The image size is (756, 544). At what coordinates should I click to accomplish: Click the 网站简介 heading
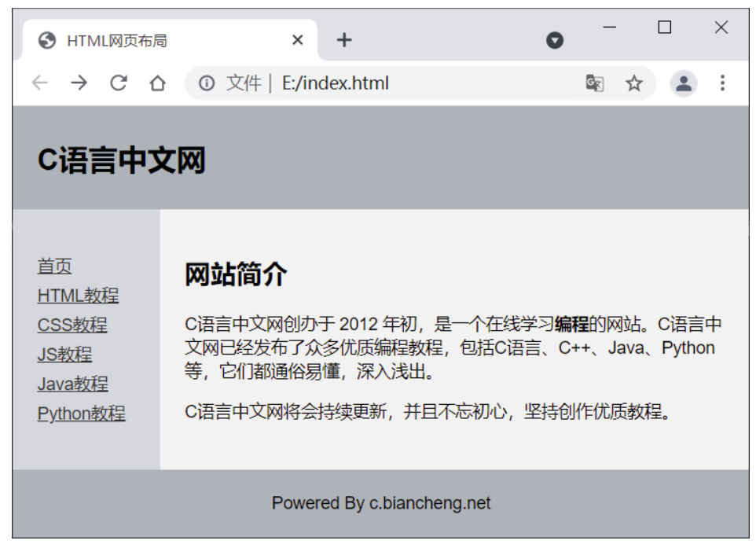[x=236, y=274]
